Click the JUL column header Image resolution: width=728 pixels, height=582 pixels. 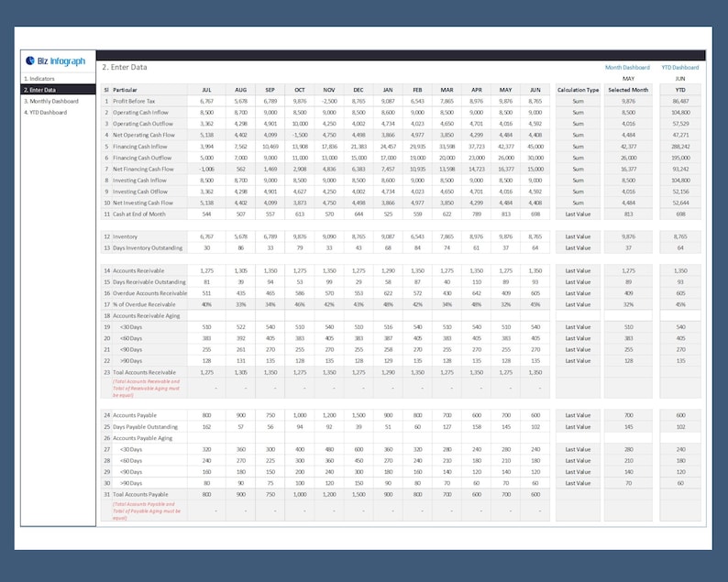point(206,90)
